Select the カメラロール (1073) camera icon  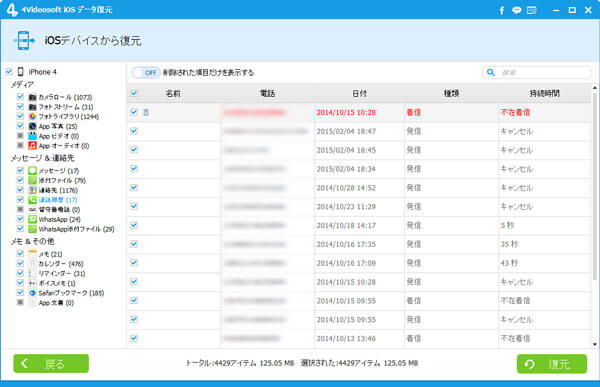click(33, 97)
